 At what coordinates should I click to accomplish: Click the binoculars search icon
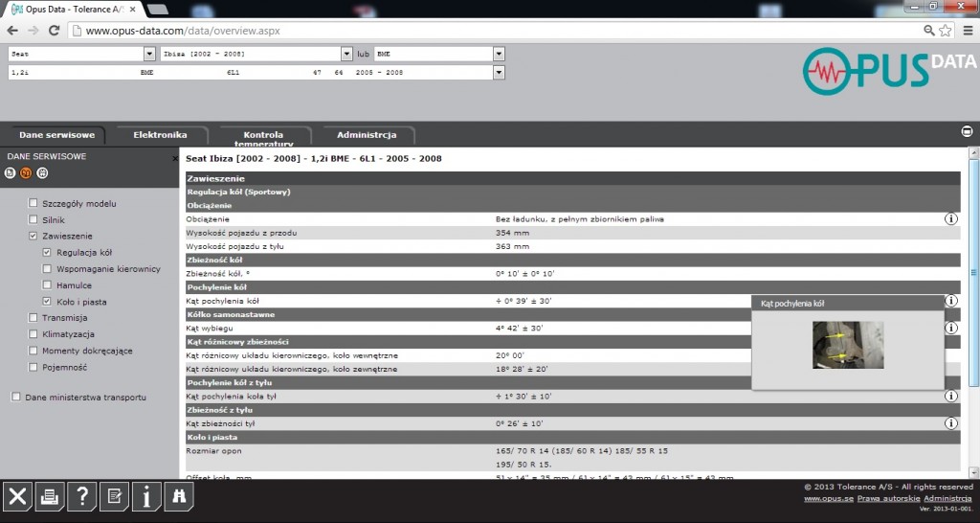[179, 497]
